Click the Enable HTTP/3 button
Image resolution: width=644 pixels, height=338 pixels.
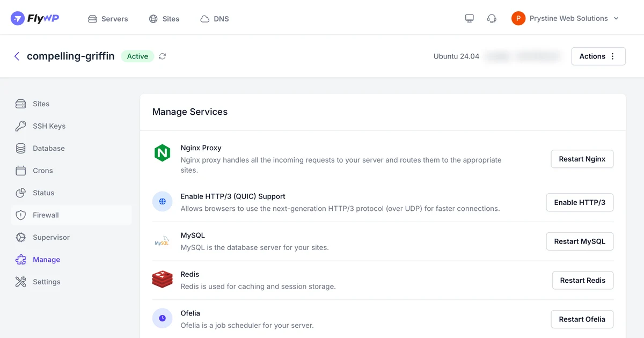pos(580,202)
